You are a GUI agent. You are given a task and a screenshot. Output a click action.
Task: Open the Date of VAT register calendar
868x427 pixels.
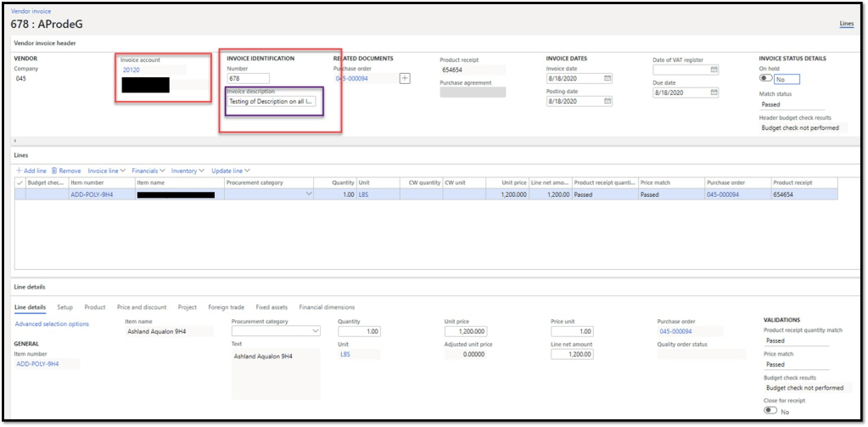click(714, 69)
